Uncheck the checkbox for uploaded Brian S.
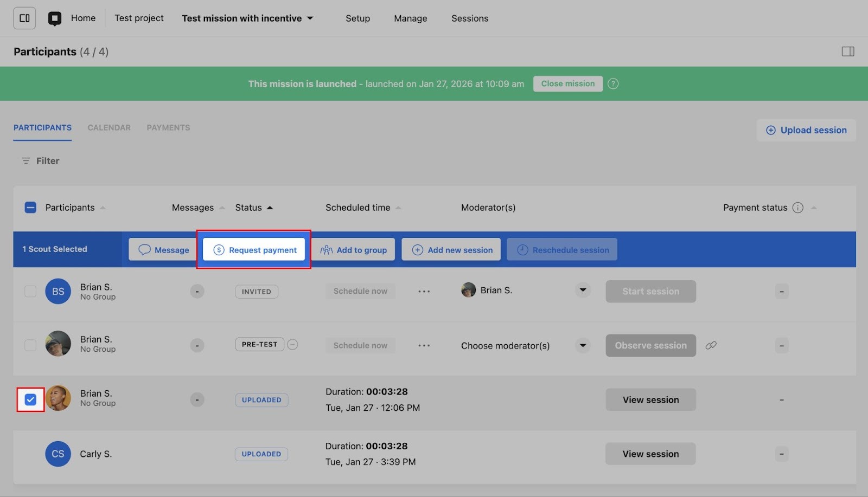The width and height of the screenshot is (868, 497). coord(30,399)
